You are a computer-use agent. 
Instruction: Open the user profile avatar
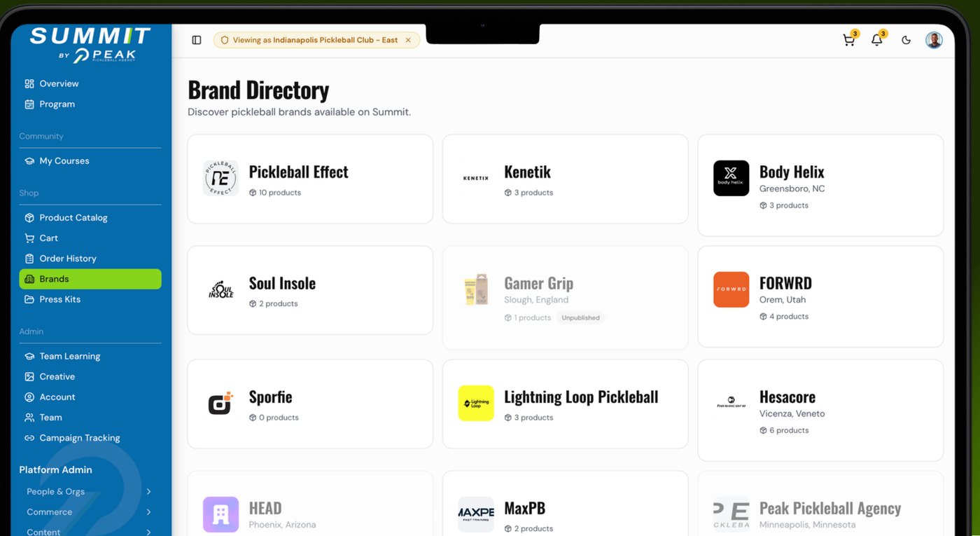click(x=934, y=40)
